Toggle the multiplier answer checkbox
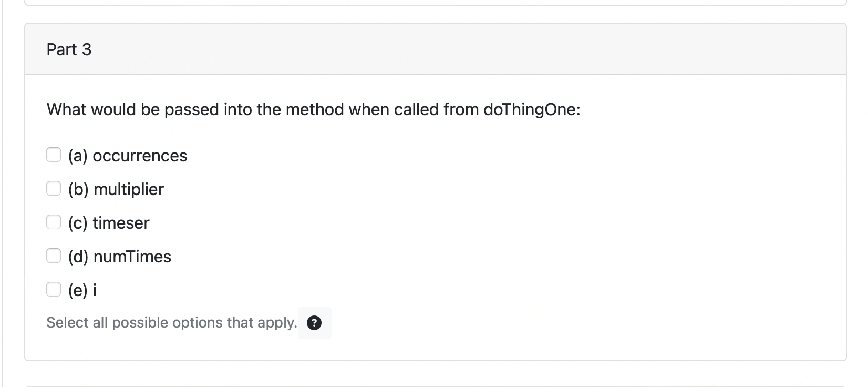Image resolution: width=868 pixels, height=387 pixels. tap(54, 188)
